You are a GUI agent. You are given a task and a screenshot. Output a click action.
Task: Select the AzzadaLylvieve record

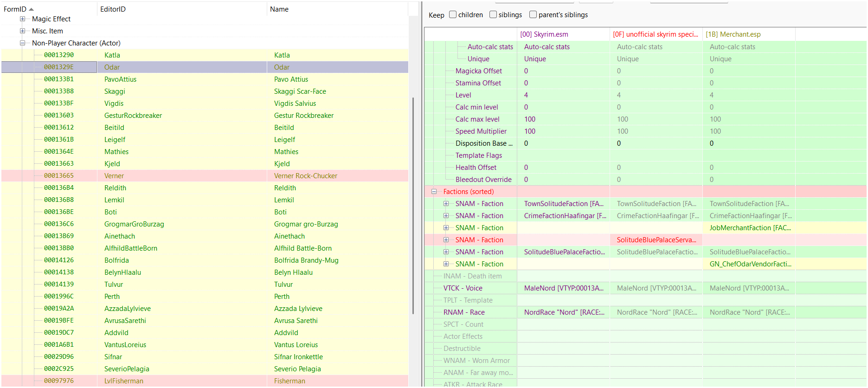(205, 309)
